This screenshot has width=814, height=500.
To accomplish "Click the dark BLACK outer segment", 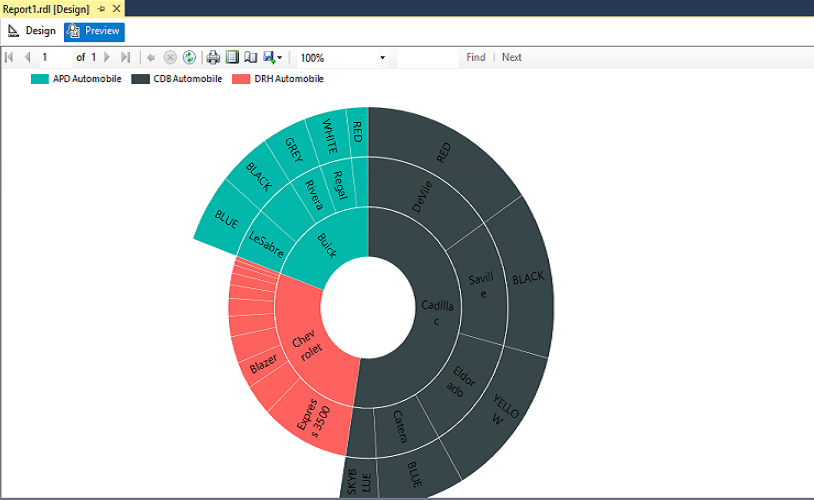I will [528, 278].
